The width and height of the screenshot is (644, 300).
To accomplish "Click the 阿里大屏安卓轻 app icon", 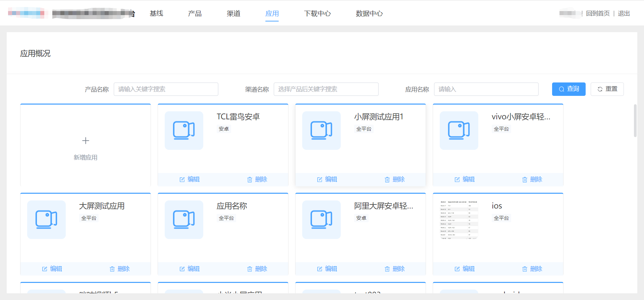I will pyautogui.click(x=321, y=220).
